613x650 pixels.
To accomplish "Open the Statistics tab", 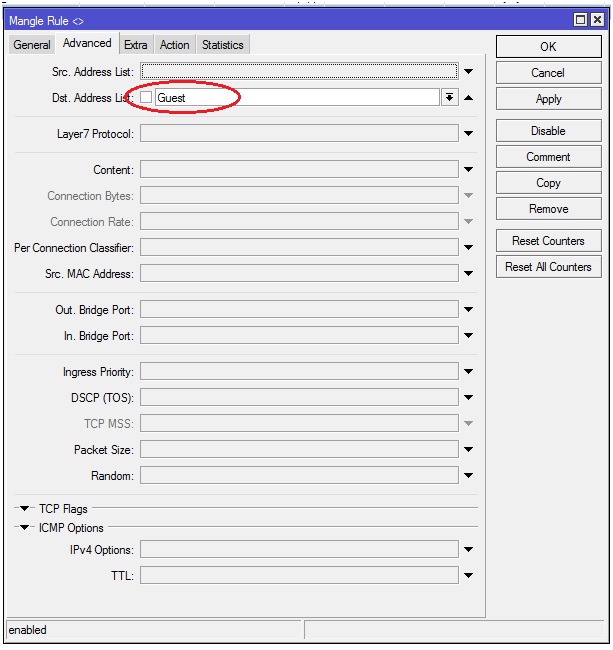I will coord(222,45).
